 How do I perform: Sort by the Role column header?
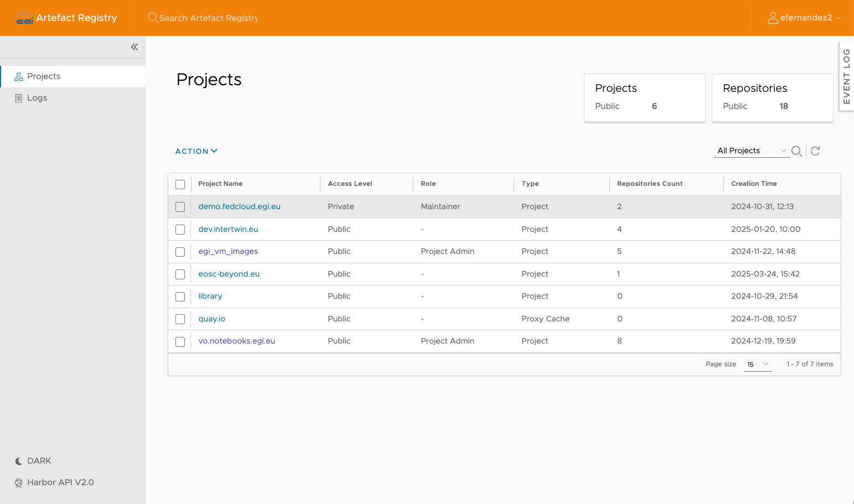tap(428, 184)
